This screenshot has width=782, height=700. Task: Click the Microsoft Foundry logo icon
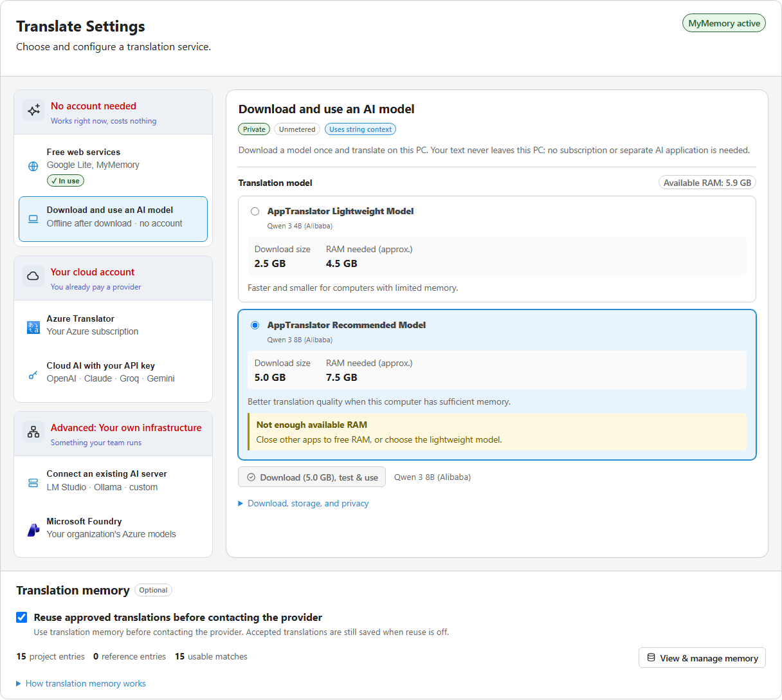coord(33,530)
